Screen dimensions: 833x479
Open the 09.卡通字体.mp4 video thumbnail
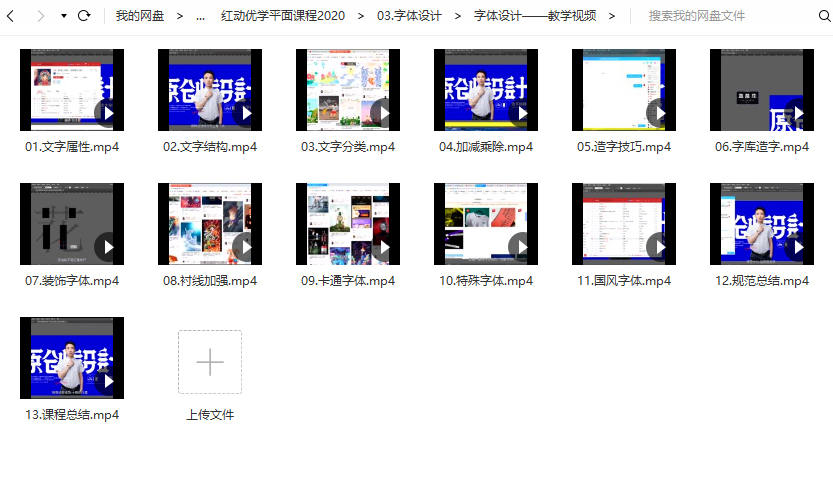pyautogui.click(x=348, y=224)
